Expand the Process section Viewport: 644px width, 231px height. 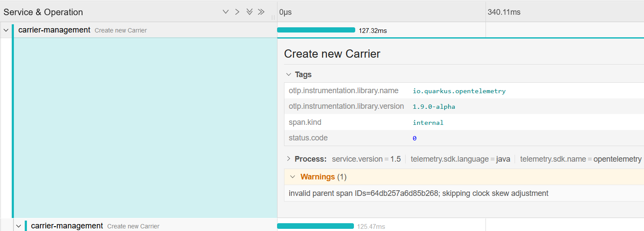click(289, 159)
